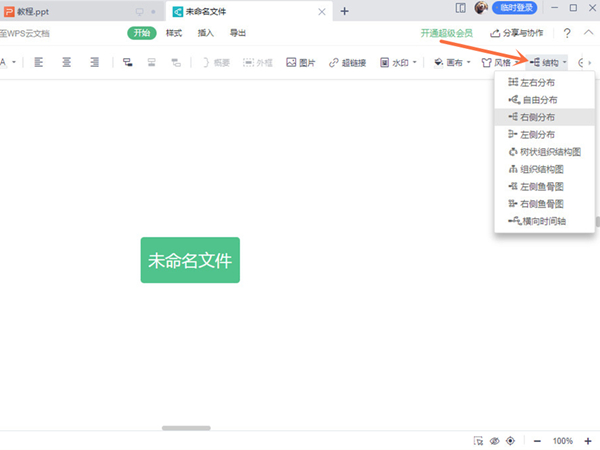
Task: Collapse the 结构 structure dropdown
Action: 549,62
